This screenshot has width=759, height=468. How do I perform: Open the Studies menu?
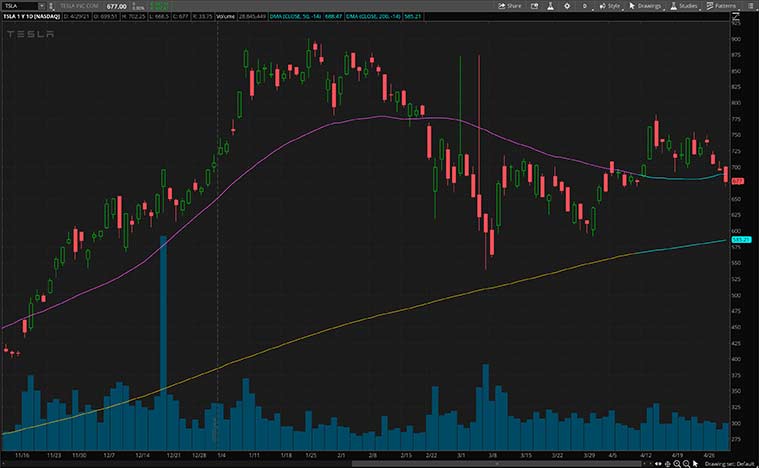click(x=684, y=6)
